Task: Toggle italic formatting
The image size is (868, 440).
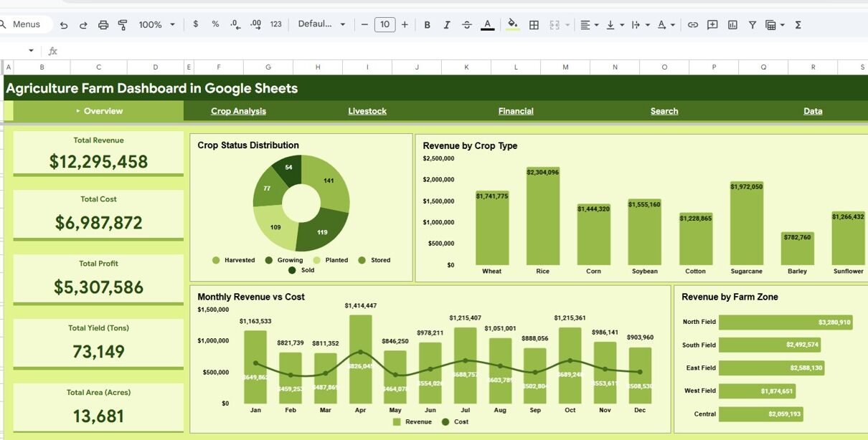Action: point(447,25)
